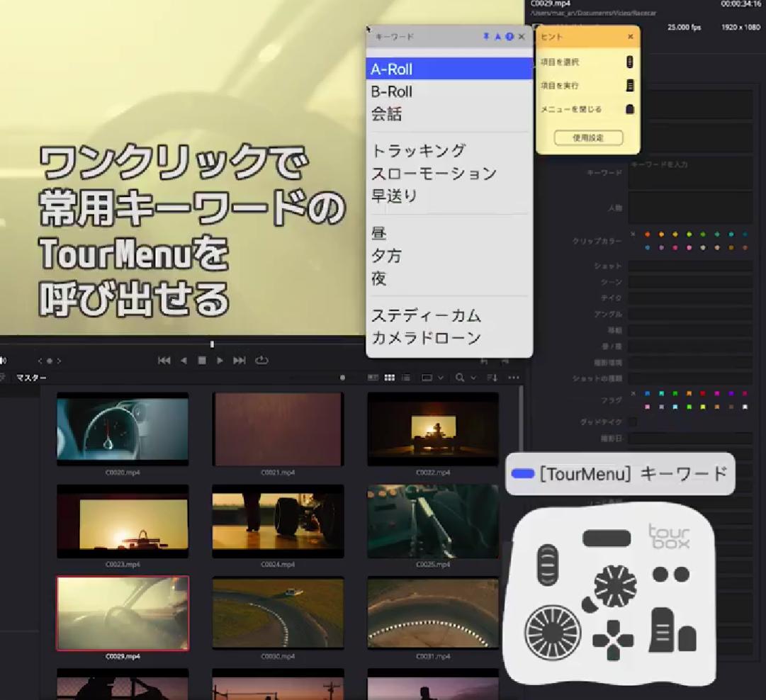Expand the search options chevron

[473, 378]
